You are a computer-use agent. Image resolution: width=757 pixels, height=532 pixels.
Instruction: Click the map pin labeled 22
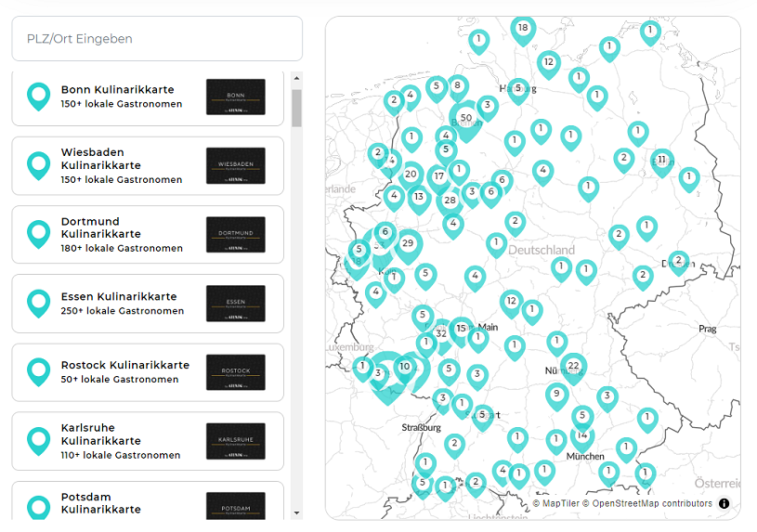pos(573,366)
